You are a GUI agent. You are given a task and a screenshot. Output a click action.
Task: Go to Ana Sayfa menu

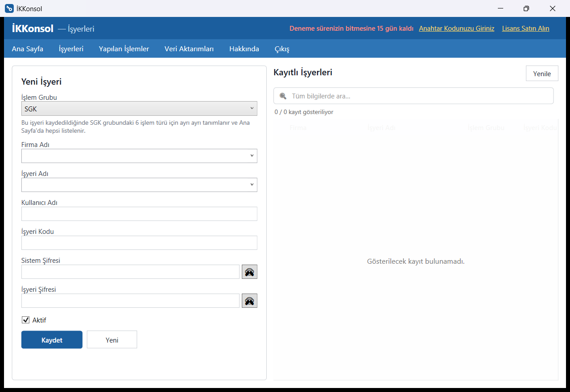(28, 49)
